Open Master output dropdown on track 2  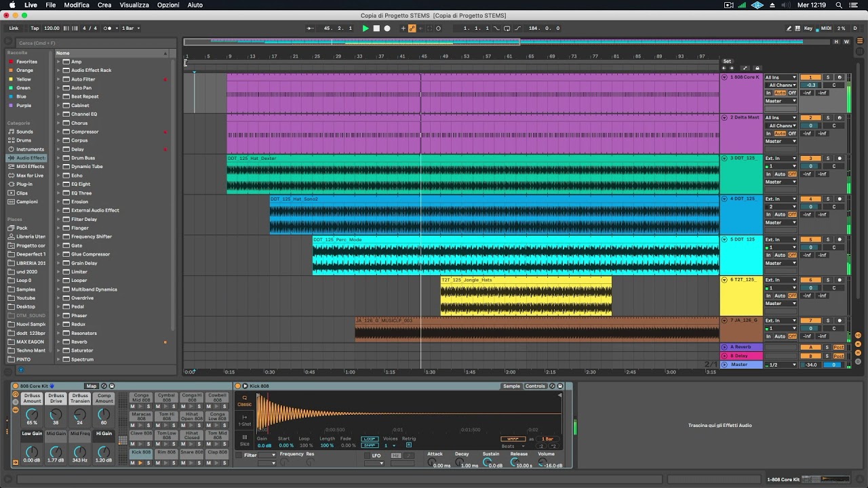tap(781, 141)
